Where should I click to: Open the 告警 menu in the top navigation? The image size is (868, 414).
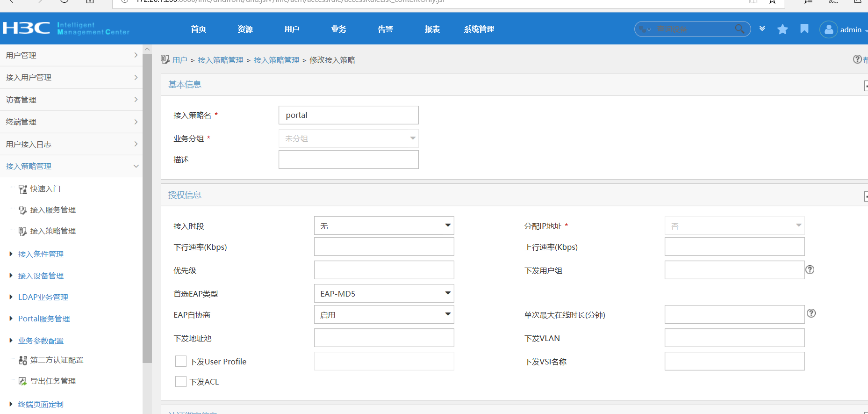pos(386,29)
